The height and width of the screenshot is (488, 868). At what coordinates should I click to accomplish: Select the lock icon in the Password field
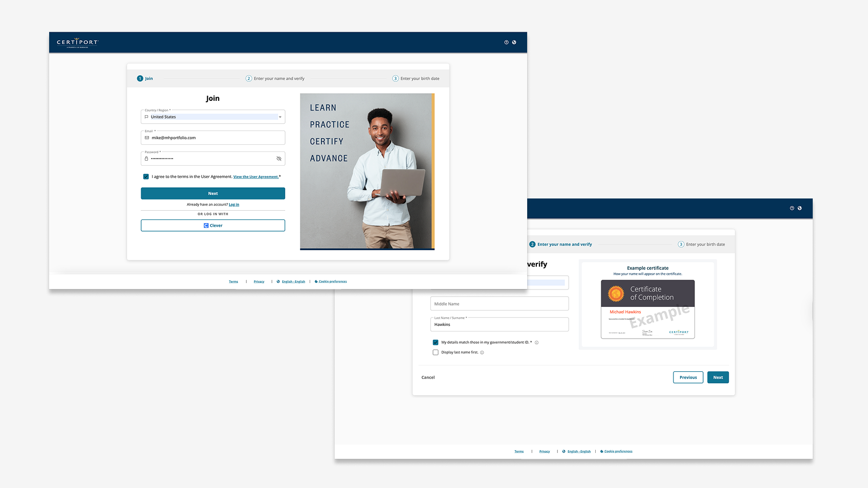point(147,159)
